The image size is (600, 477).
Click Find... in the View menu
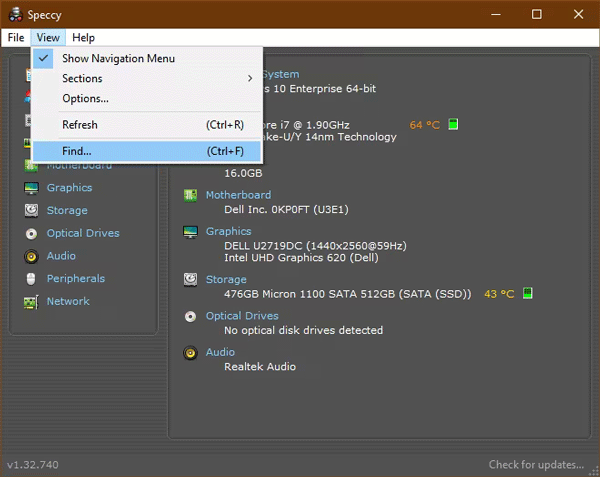[x=77, y=151]
